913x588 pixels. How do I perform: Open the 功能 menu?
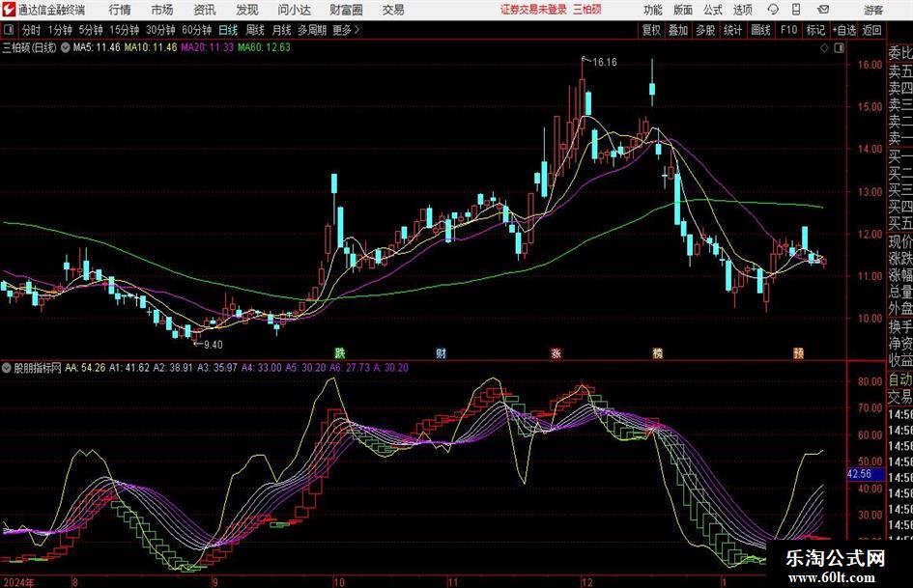pyautogui.click(x=653, y=10)
